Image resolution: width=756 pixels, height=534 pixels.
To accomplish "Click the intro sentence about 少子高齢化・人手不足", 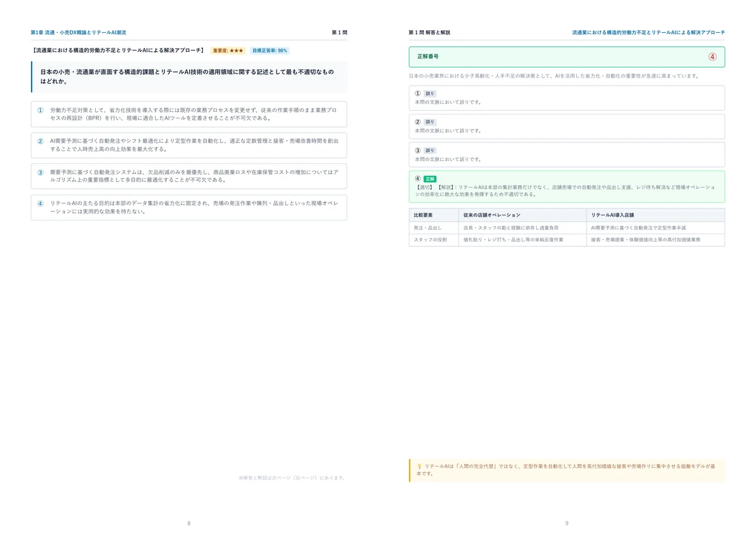I will click(x=554, y=76).
